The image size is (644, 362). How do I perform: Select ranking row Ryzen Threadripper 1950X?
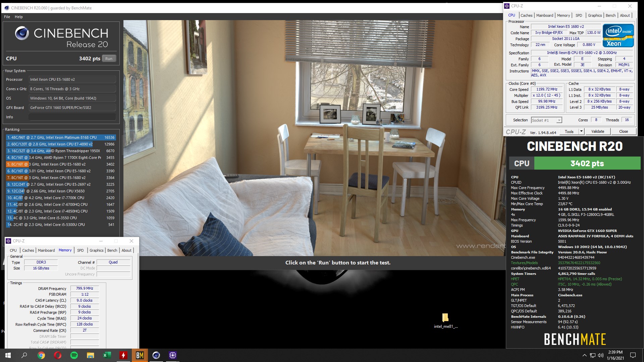coord(61,151)
